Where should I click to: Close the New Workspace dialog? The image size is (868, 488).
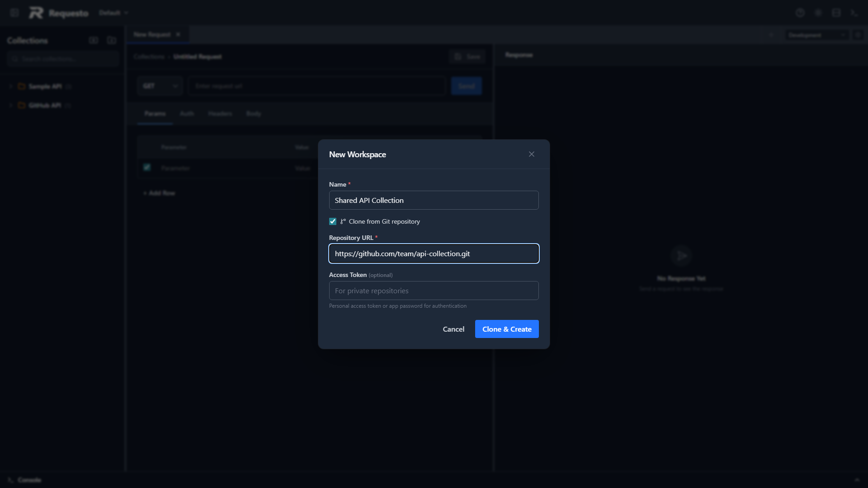[531, 154]
